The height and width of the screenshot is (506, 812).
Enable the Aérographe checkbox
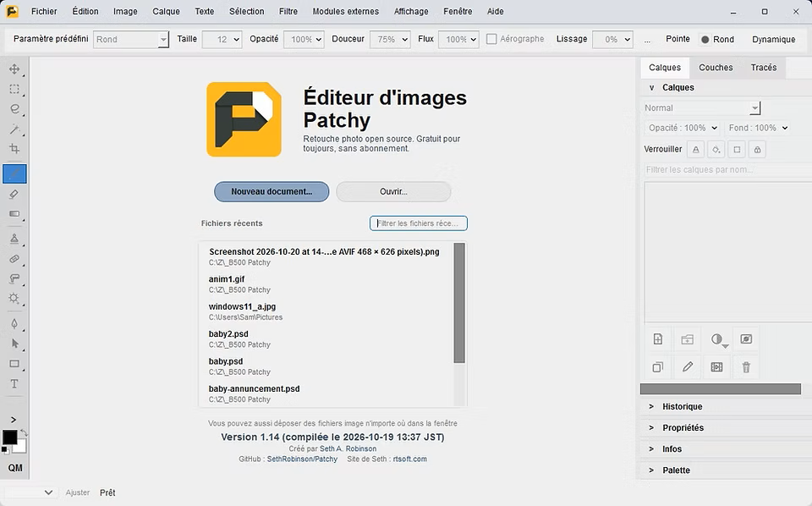click(491, 39)
